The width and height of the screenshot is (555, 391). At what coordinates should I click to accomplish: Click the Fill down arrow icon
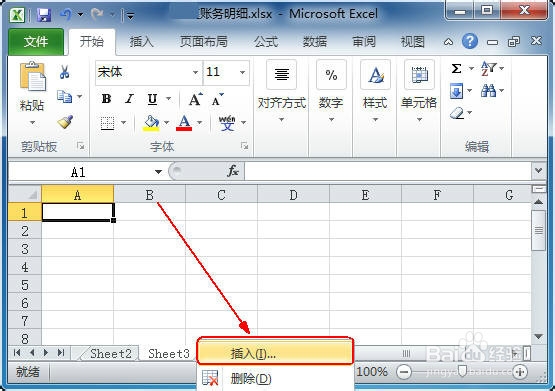[x=457, y=91]
